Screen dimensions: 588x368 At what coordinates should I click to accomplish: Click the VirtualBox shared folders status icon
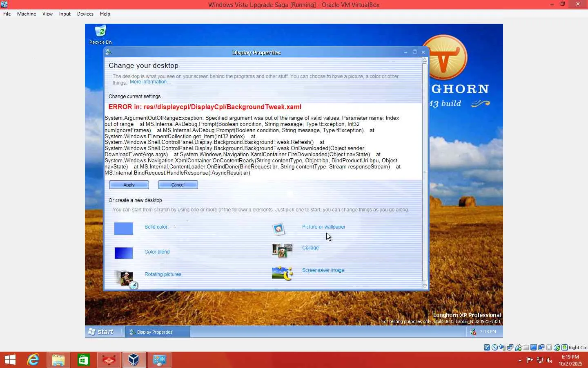[526, 348]
